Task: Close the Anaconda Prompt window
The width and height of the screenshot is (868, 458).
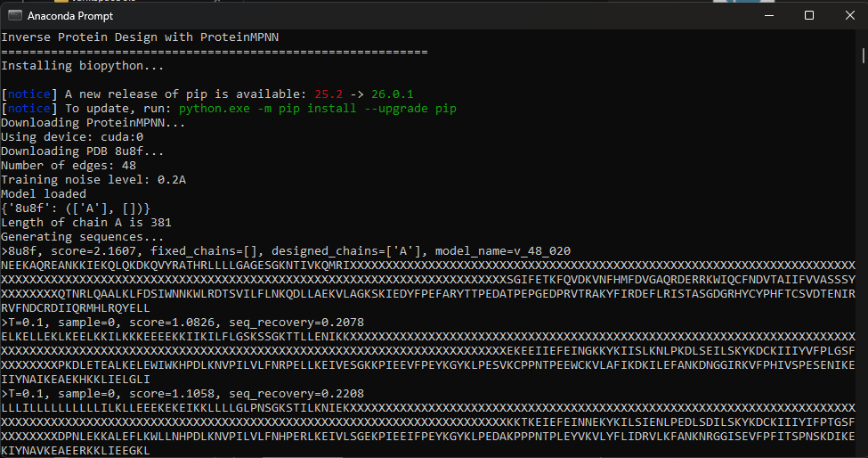Action: [849, 15]
